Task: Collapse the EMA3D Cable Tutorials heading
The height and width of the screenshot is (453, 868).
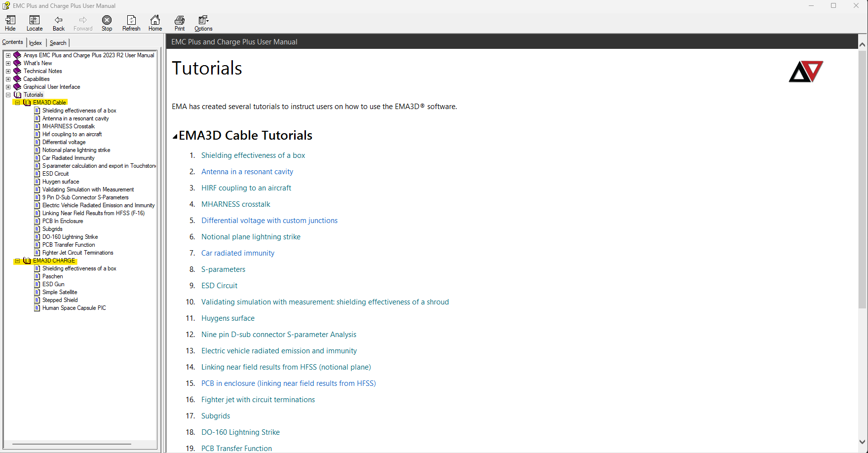Action: [175, 136]
